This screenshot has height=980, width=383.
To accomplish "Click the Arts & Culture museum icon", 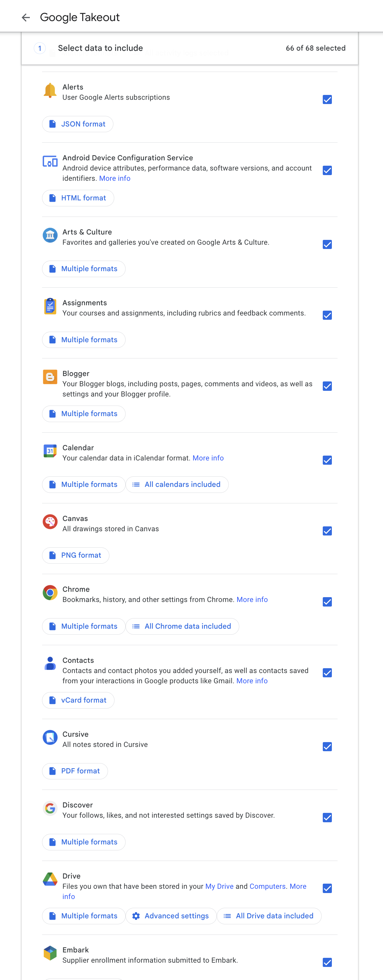I will click(x=50, y=235).
